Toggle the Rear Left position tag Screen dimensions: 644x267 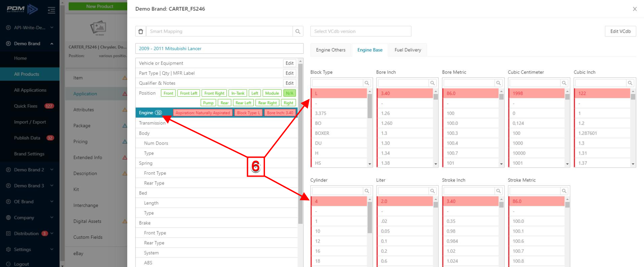coord(244,103)
